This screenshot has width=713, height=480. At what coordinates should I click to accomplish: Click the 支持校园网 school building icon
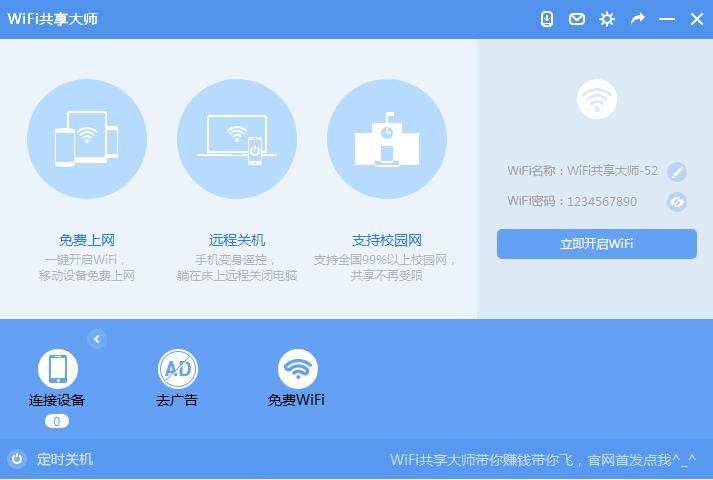click(387, 139)
